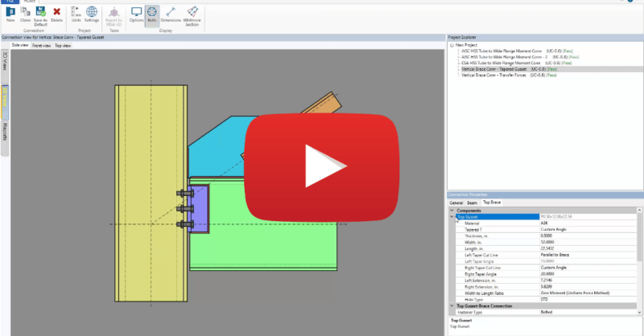Click the New connection icon

10,14
